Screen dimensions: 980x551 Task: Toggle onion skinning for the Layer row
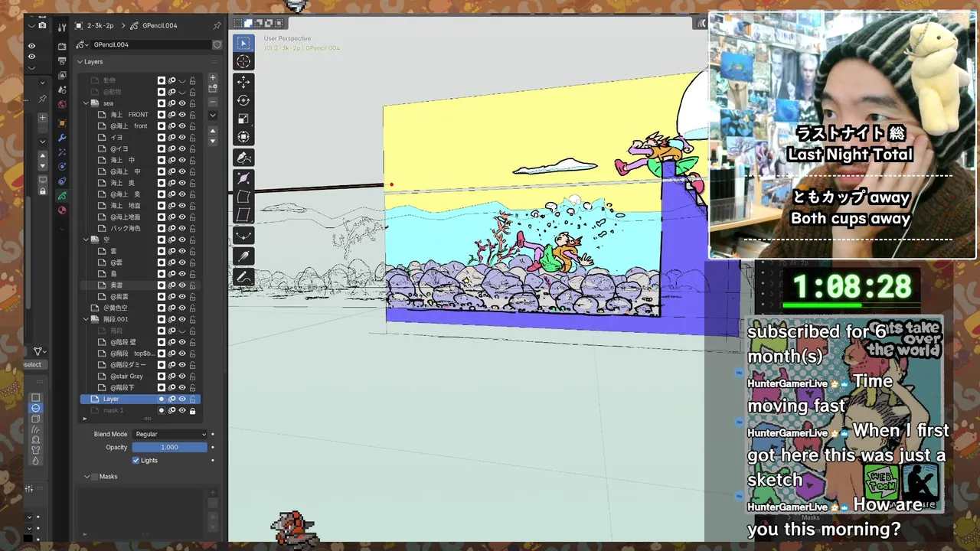tap(171, 399)
